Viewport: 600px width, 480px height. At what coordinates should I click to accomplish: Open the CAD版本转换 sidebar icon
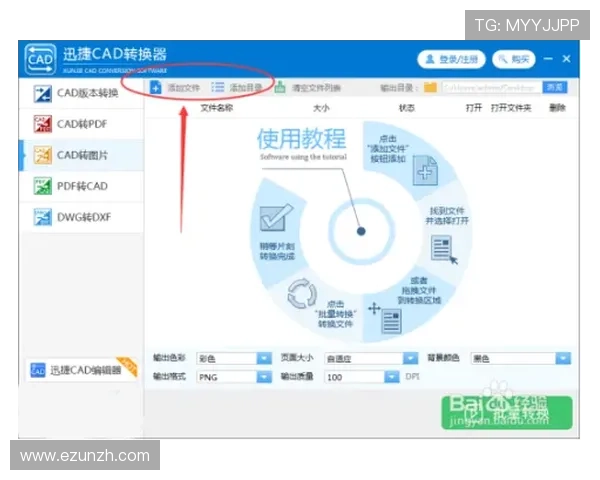[x=42, y=93]
